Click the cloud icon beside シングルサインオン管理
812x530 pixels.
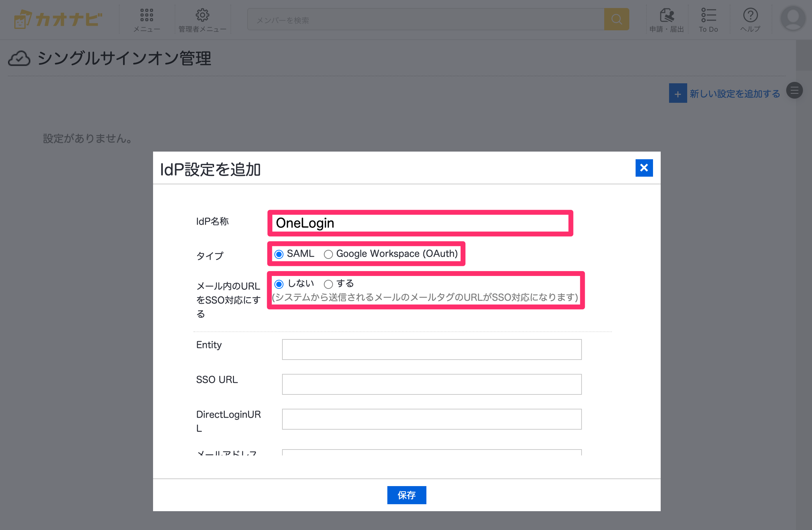click(x=19, y=58)
